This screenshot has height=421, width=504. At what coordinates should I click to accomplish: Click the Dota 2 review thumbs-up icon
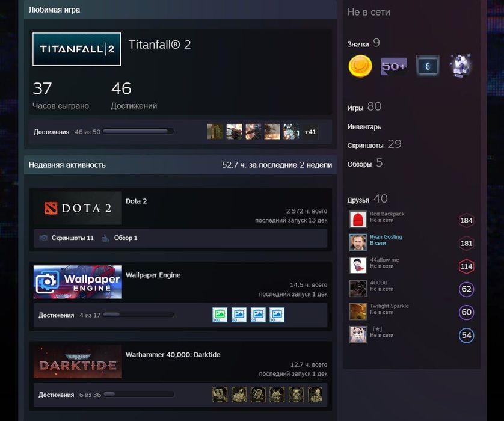pos(105,238)
